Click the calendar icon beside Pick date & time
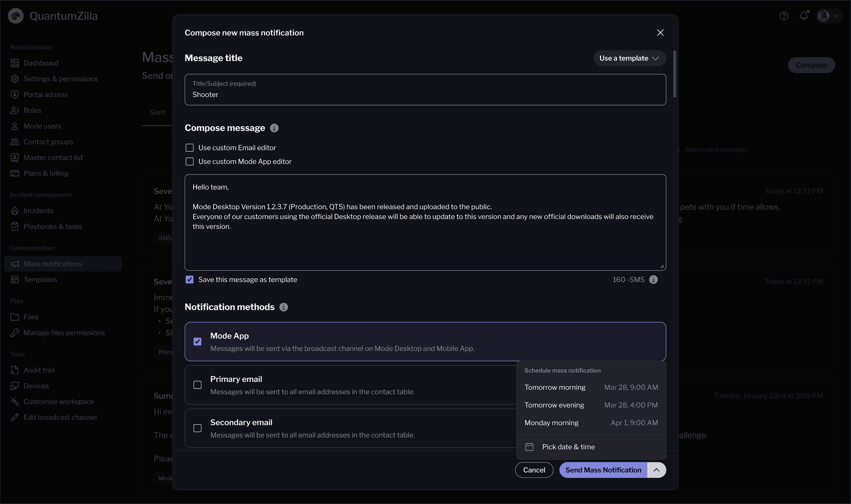The width and height of the screenshot is (851, 504). tap(529, 447)
